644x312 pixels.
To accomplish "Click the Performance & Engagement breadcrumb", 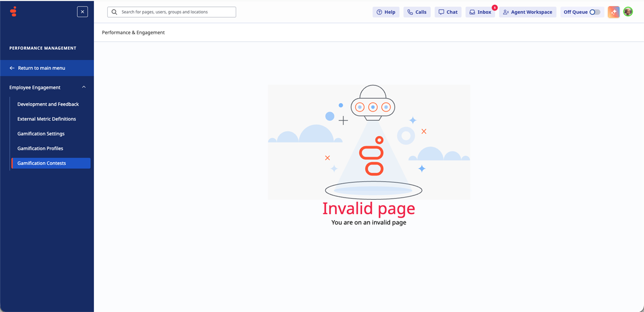I will point(133,32).
